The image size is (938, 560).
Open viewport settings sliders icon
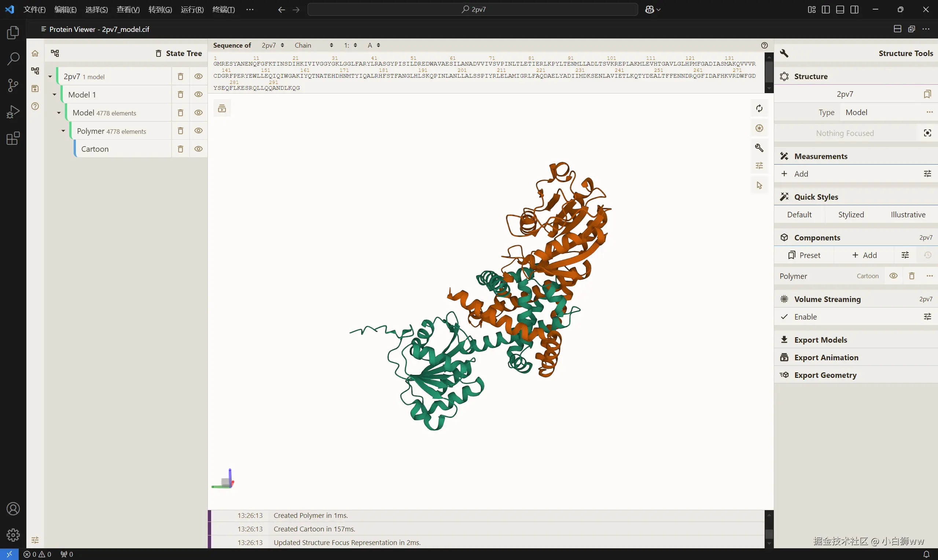coord(759,166)
